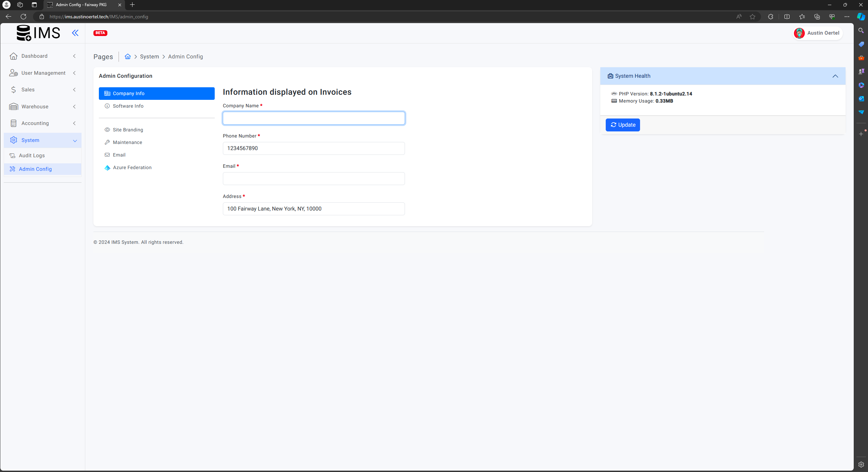Add page to favorites star icon

click(x=752, y=17)
